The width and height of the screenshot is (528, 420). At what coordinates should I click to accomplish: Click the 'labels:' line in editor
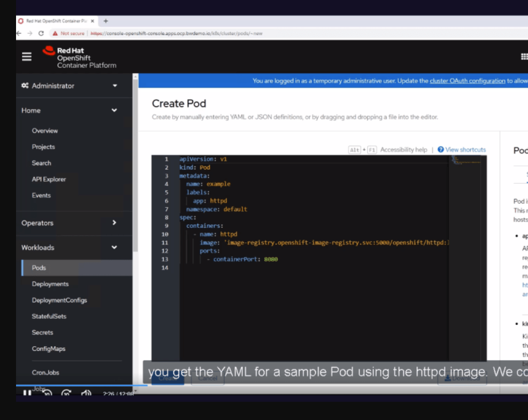pyautogui.click(x=197, y=192)
